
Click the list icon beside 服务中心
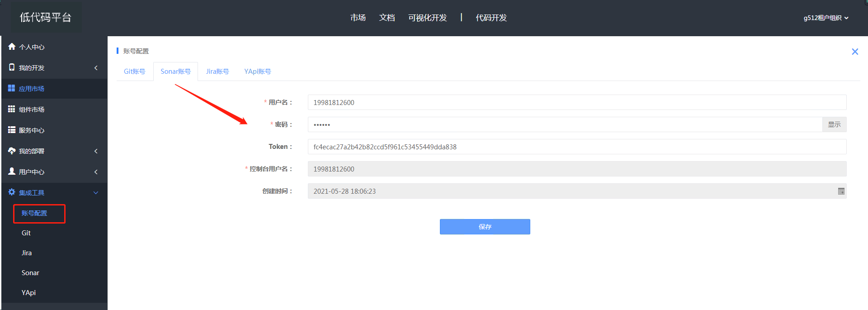coord(12,130)
